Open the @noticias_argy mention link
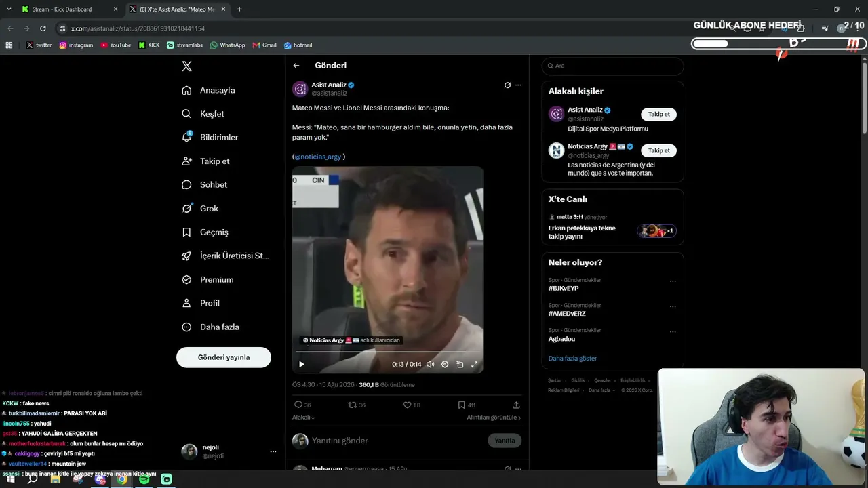 coord(318,157)
